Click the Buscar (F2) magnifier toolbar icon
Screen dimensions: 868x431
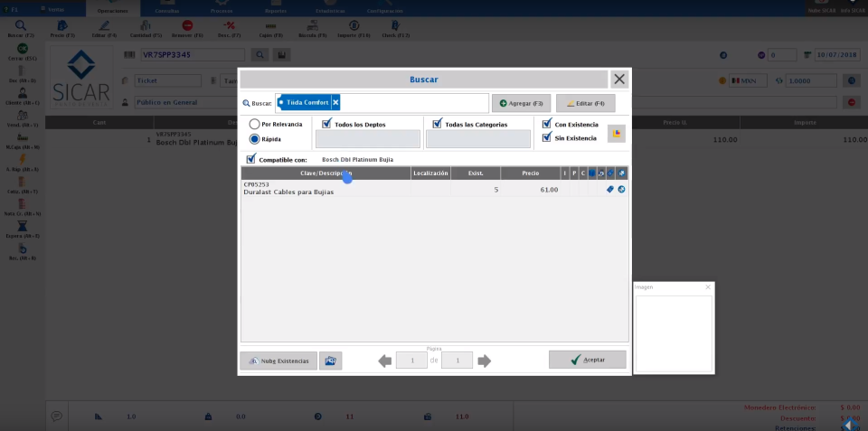click(21, 25)
